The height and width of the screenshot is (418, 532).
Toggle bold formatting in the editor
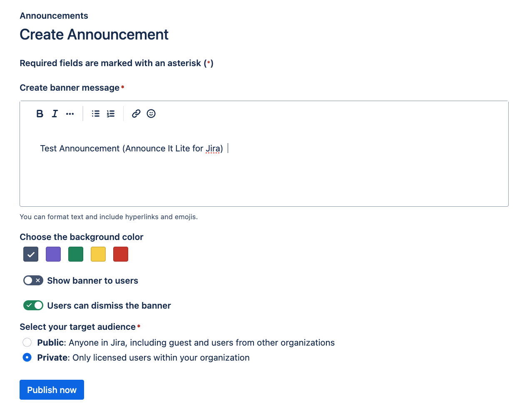pyautogui.click(x=40, y=114)
